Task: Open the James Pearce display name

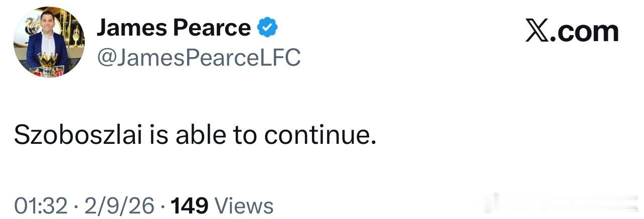Action: point(173,28)
